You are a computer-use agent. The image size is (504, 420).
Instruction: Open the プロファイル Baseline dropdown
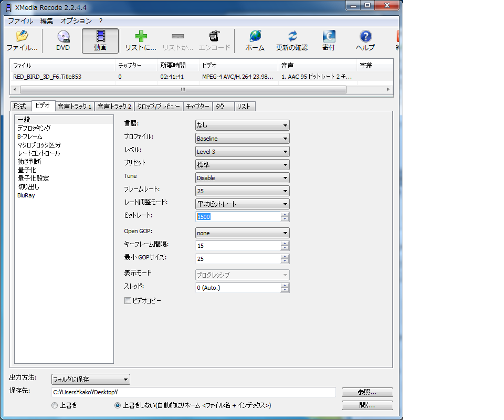(243, 139)
